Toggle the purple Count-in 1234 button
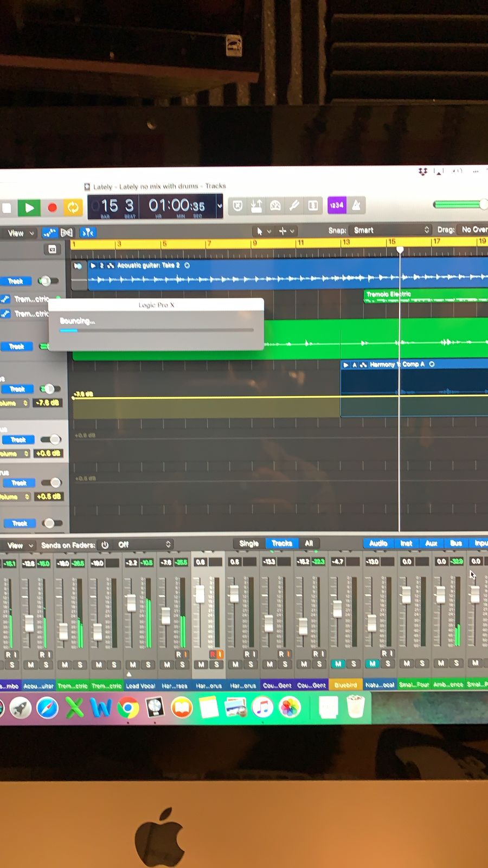 click(x=336, y=205)
